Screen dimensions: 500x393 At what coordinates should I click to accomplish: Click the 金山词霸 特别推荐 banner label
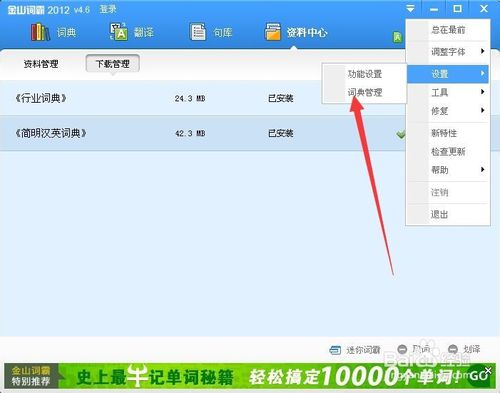tap(31, 376)
